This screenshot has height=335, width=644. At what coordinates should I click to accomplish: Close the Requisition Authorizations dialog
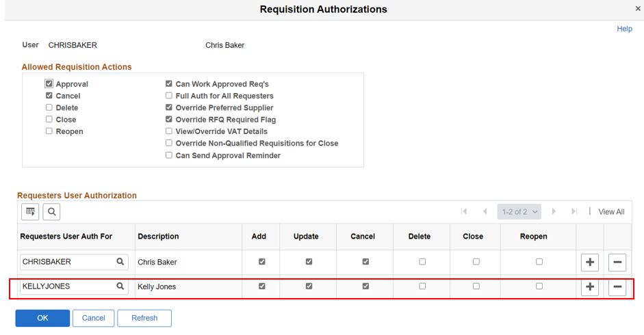tap(638, 9)
